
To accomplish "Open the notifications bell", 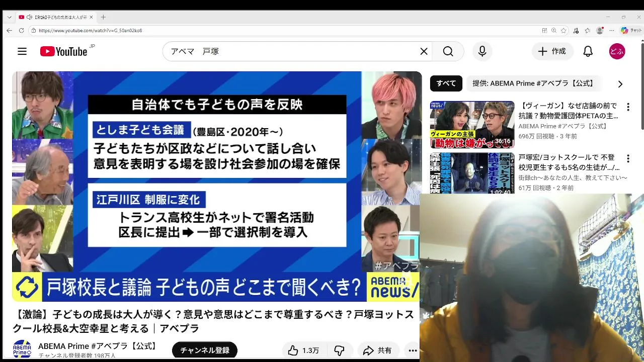I will coord(588,51).
